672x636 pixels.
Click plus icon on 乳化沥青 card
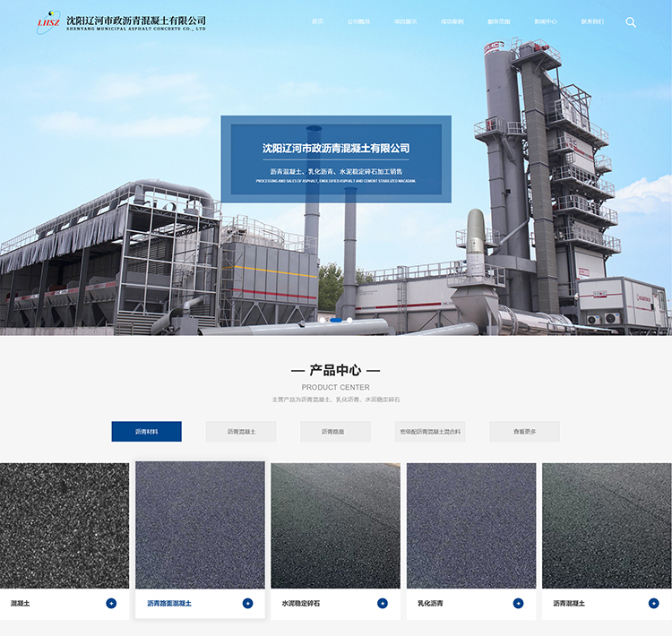(x=518, y=603)
